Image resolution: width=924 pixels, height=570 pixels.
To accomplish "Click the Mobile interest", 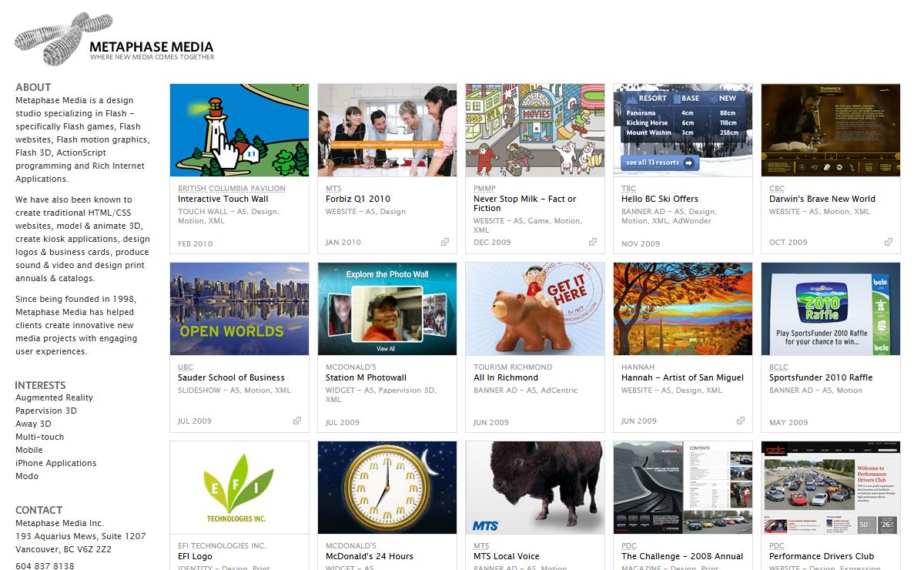I will coord(29,450).
